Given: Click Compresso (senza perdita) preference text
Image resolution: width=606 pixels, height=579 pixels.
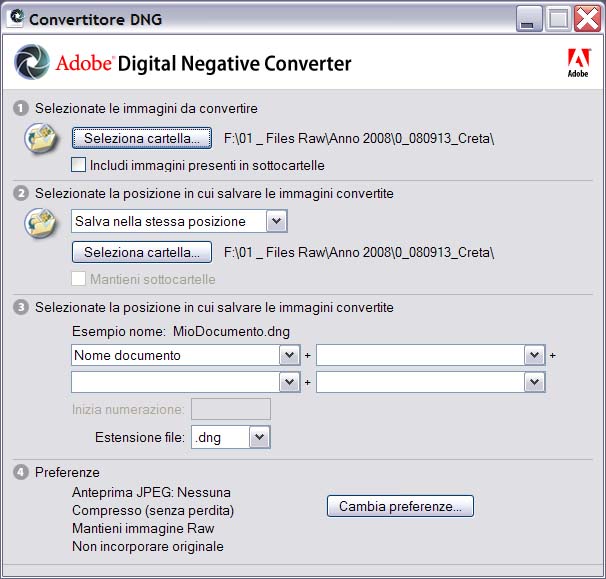Looking at the screenshot, I should (153, 510).
